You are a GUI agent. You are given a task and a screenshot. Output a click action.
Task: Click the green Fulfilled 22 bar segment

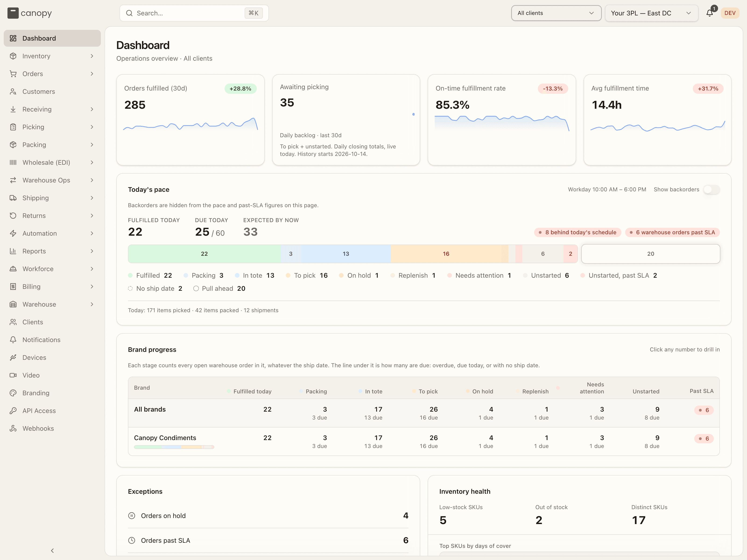204,254
